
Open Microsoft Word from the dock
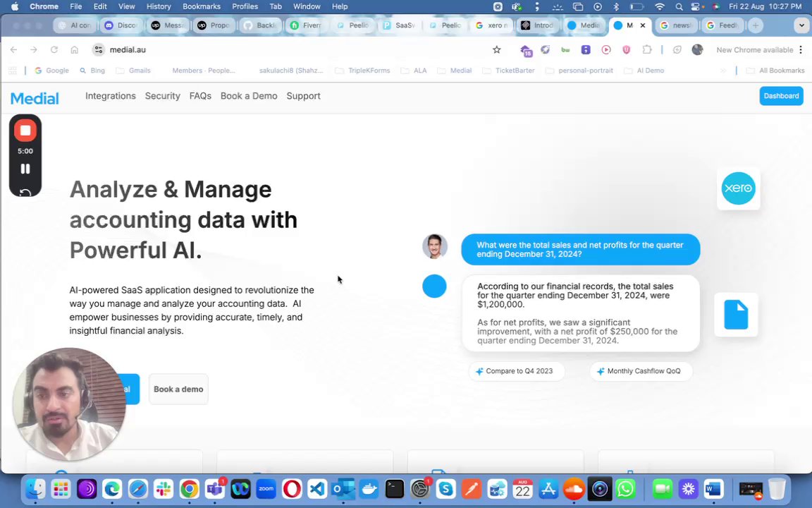[x=713, y=489]
